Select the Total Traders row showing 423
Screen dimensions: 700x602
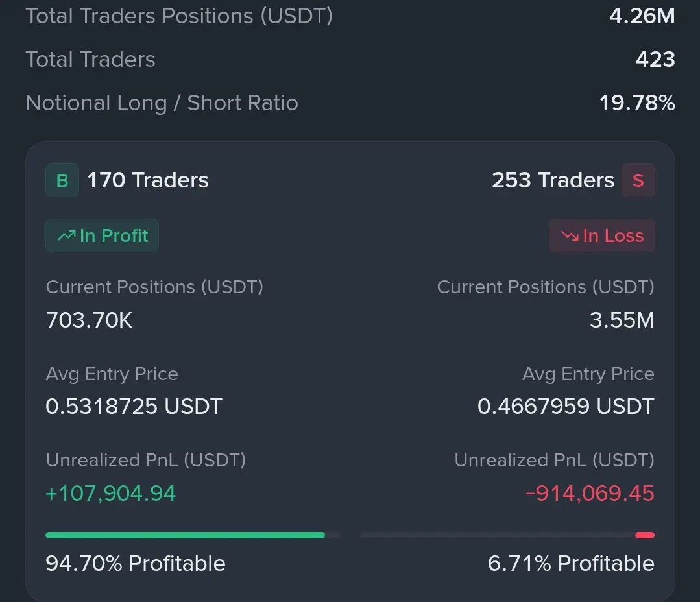click(350, 59)
